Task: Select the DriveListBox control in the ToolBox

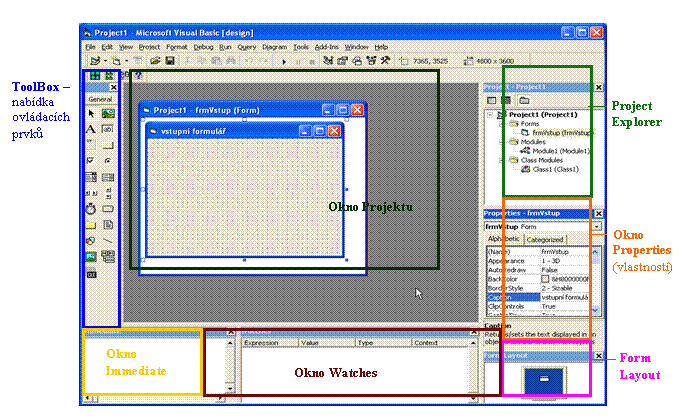Action: tap(108, 208)
